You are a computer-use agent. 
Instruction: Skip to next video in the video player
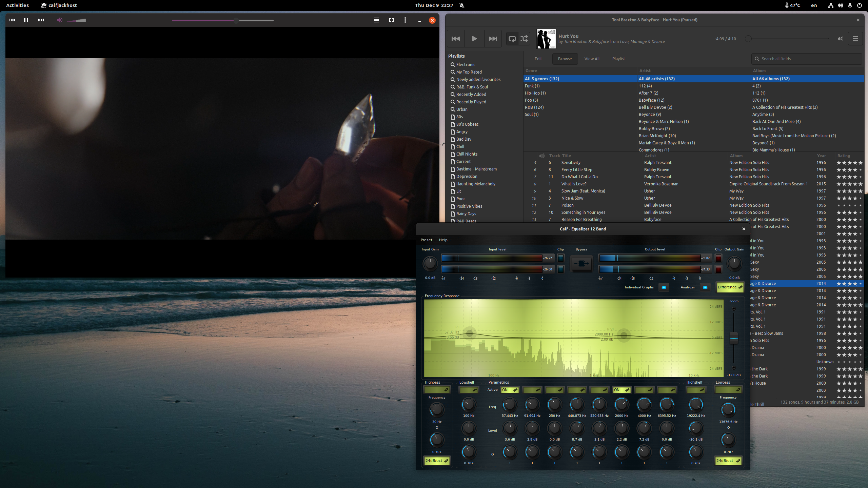tap(41, 20)
